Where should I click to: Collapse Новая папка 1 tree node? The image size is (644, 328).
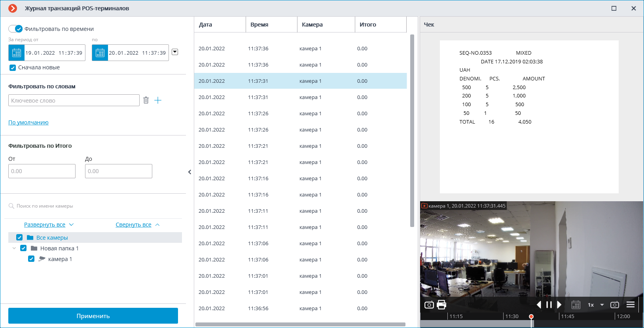coord(14,248)
